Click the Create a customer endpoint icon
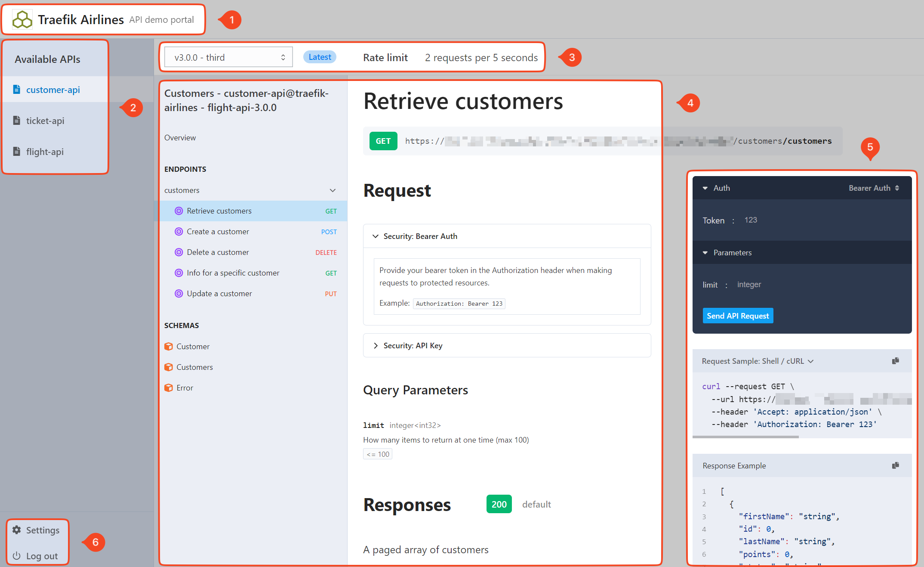The height and width of the screenshot is (567, 924). 179,232
